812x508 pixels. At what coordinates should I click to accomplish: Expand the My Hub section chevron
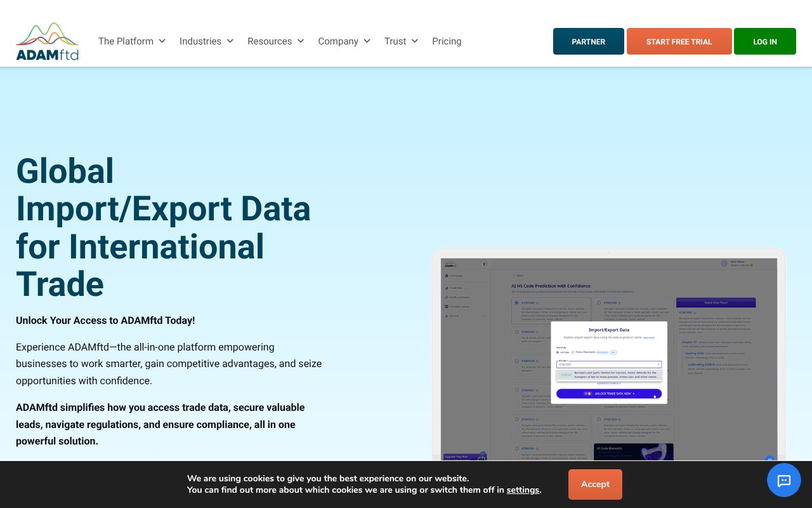click(x=483, y=315)
